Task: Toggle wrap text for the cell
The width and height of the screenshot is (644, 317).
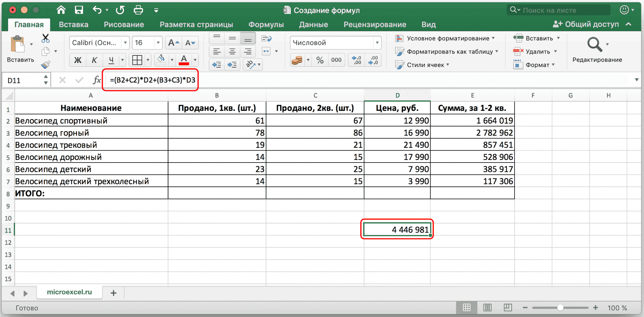Action: pos(267,38)
